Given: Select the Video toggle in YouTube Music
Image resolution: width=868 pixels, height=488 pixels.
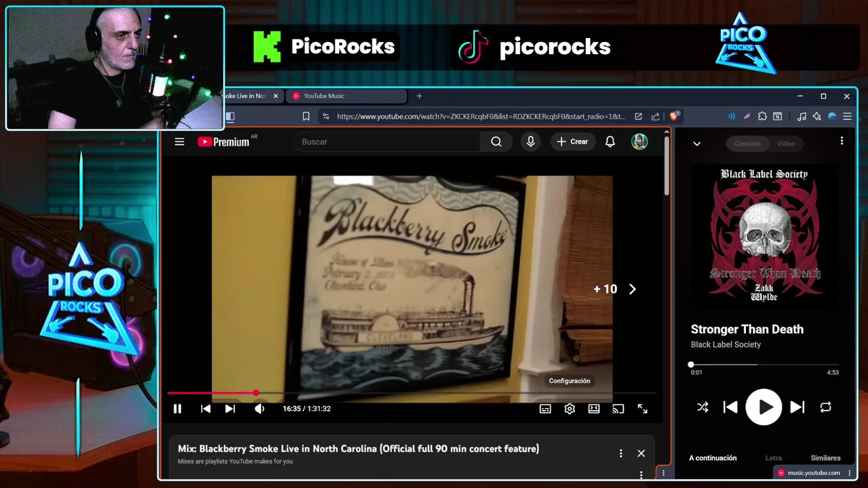Looking at the screenshot, I should (x=786, y=144).
